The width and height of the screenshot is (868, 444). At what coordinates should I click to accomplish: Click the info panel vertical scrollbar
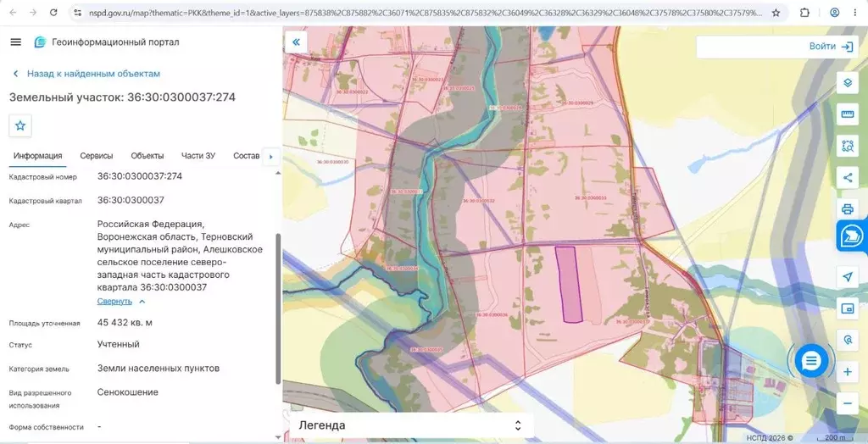point(278,308)
